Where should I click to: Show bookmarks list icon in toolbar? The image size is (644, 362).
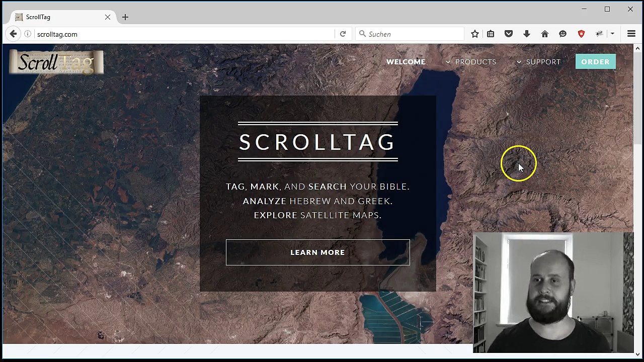coord(491,34)
